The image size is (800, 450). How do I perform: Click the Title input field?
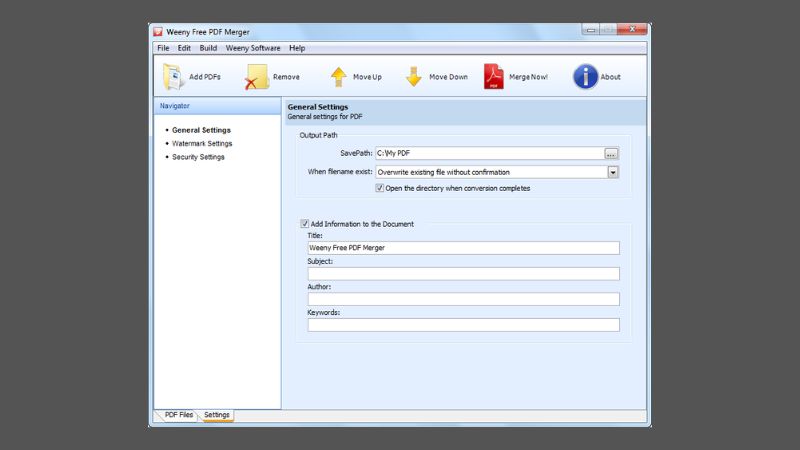[463, 248]
